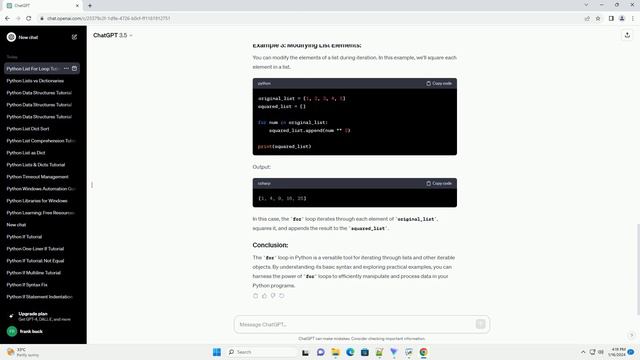The height and width of the screenshot is (360, 640).
Task: Open the Windows Start menu
Action: tap(217, 352)
